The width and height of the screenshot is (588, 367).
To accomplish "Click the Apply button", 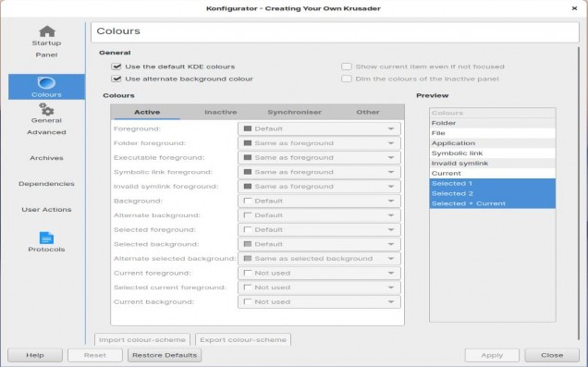I will 492,355.
